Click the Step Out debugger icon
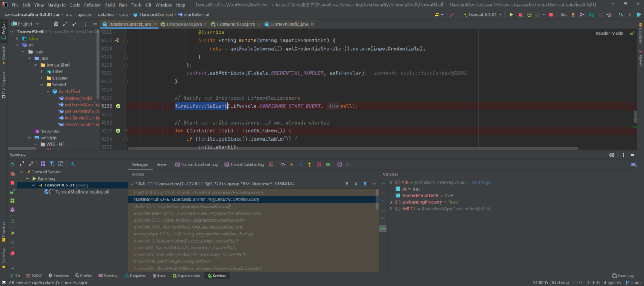Image resolution: width=644 pixels, height=286 pixels. coord(309,164)
